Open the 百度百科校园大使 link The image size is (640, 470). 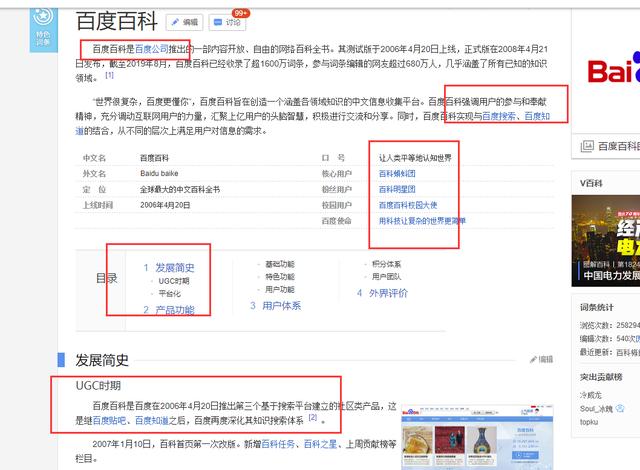click(x=408, y=205)
